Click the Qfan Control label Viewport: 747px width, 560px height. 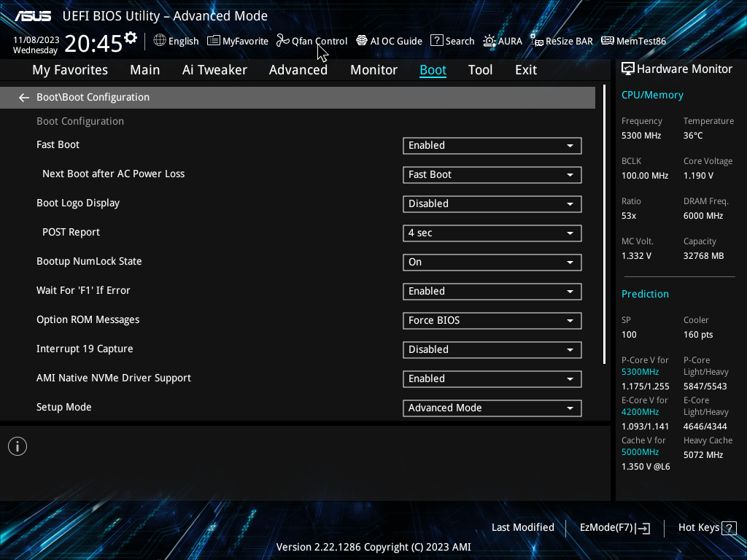click(x=320, y=42)
